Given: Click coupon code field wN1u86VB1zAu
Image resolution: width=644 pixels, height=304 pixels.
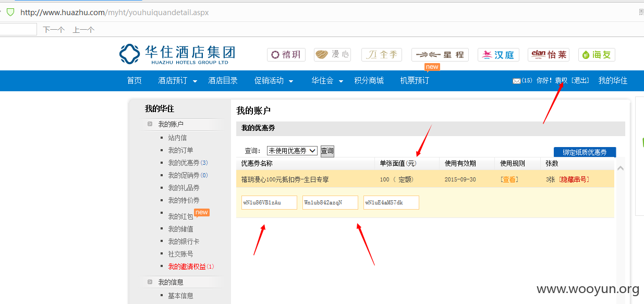Looking at the screenshot, I should tap(269, 202).
